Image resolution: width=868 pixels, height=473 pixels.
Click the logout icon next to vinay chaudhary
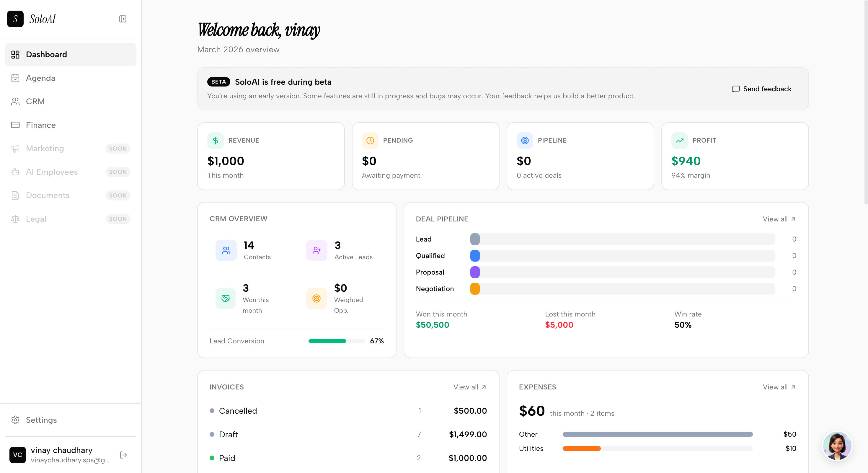(x=123, y=455)
